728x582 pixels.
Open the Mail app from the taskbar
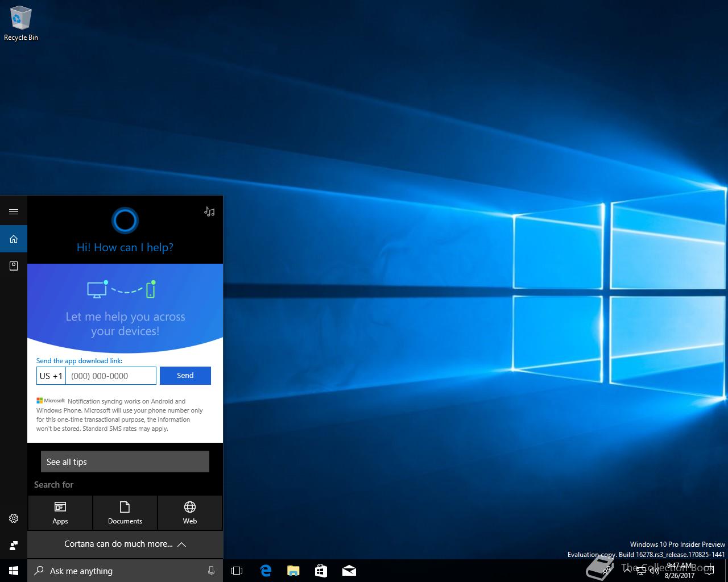349,571
